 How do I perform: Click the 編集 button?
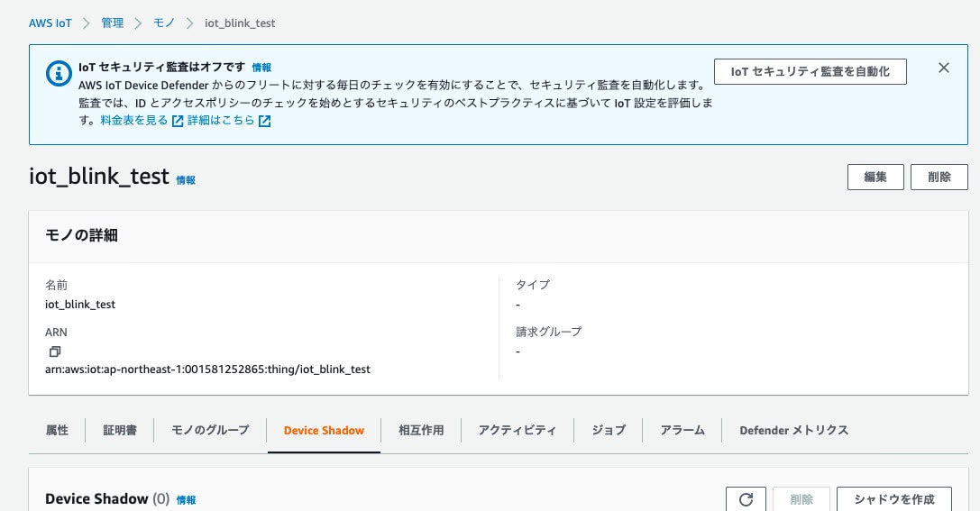pos(875,177)
